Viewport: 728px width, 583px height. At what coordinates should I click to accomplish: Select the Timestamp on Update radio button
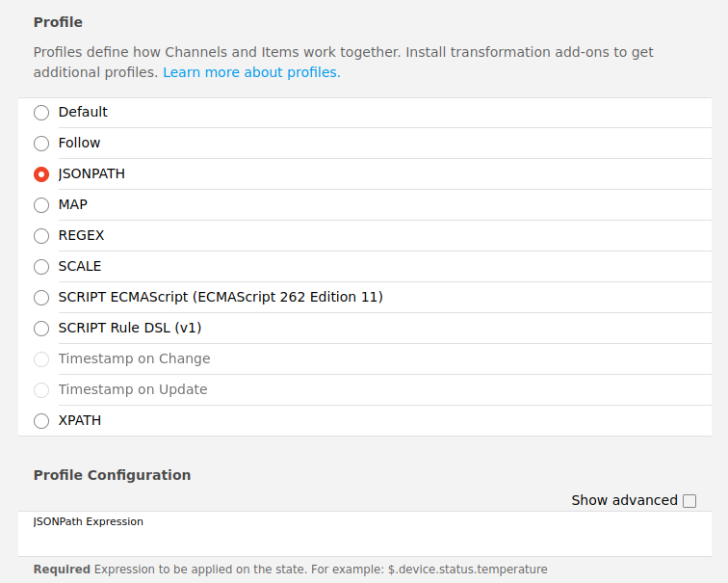[x=41, y=389]
